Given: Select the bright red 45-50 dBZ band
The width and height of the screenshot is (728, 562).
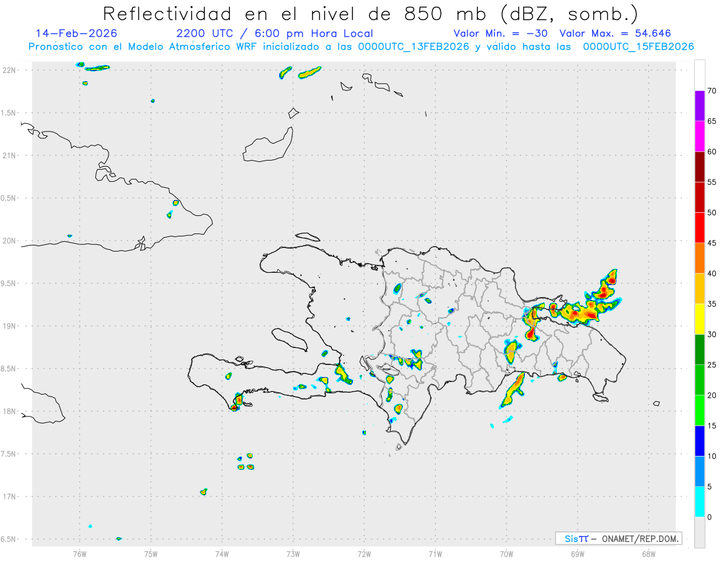Looking at the screenshot, I should 699,228.
